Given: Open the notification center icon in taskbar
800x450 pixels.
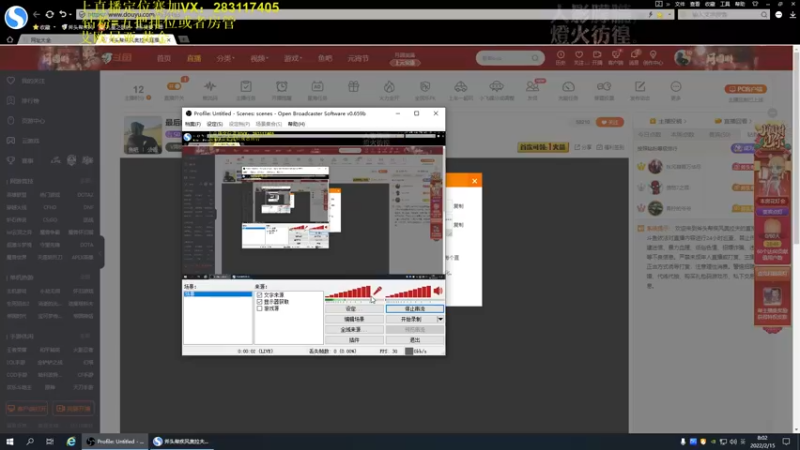Looking at the screenshot, I should click(786, 441).
